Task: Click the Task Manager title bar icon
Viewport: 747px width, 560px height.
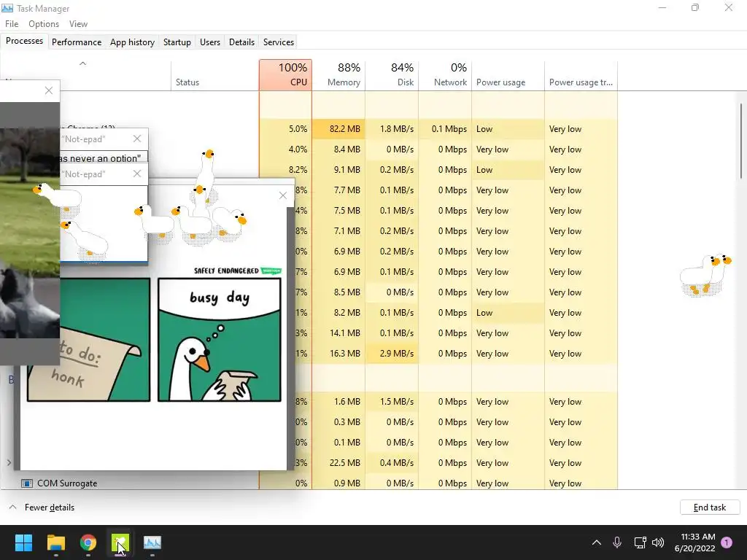Action: [7, 8]
